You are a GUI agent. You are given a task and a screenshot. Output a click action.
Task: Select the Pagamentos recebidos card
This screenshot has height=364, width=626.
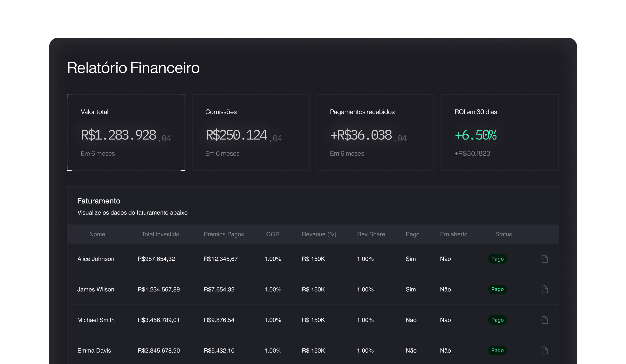[375, 132]
